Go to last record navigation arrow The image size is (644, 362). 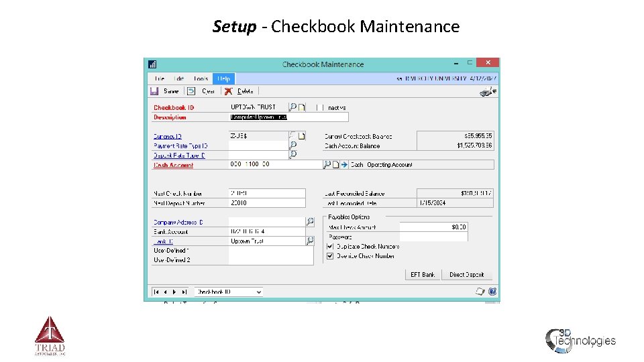click(184, 292)
